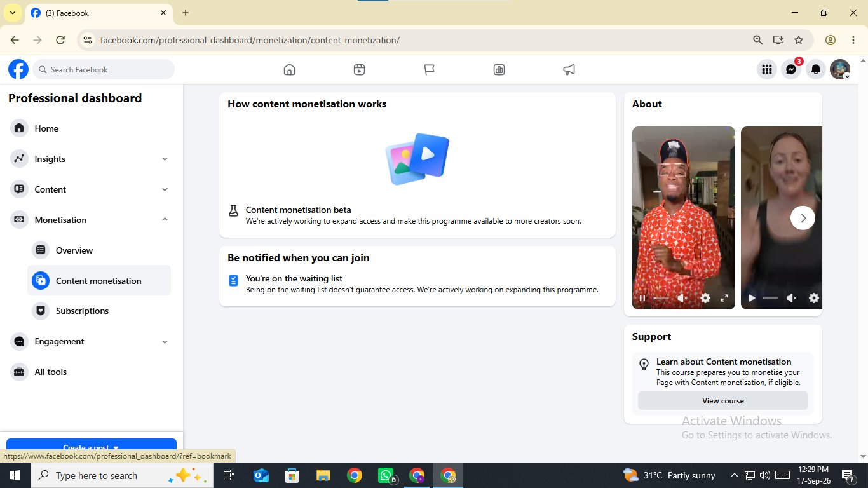Click the Insights sidebar label
Viewport: 868px width, 488px height.
click(x=50, y=159)
